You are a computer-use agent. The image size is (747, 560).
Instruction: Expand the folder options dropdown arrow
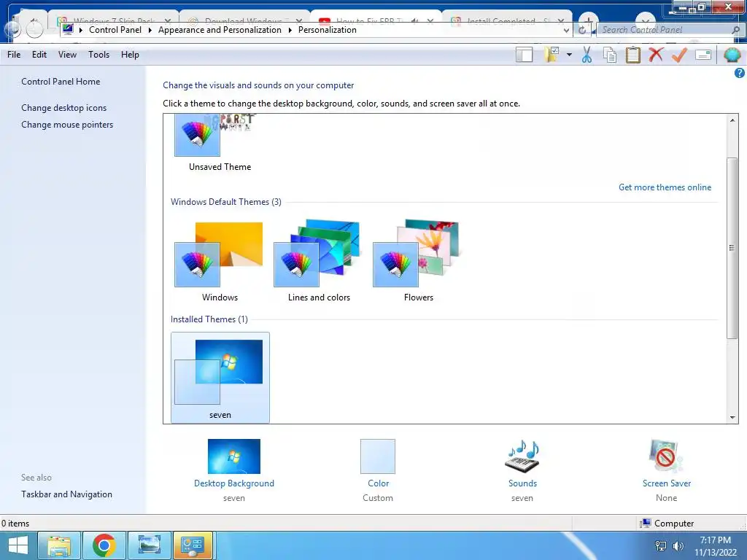pyautogui.click(x=569, y=55)
